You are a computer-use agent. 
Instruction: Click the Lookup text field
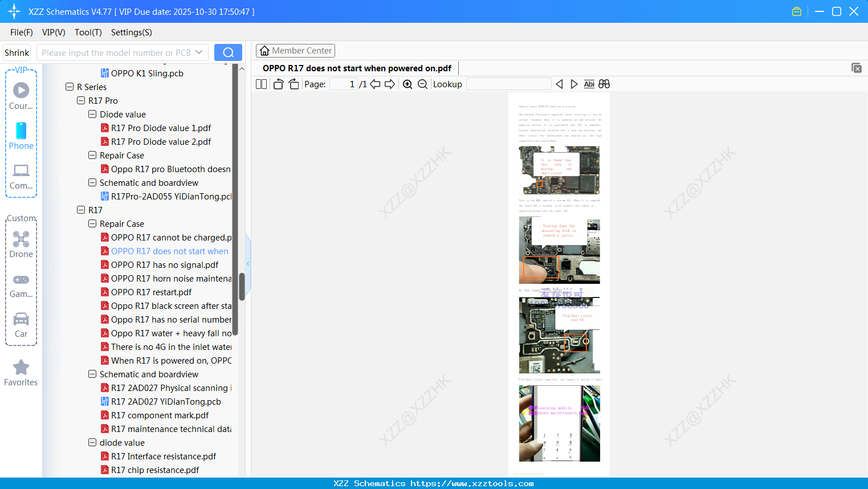coord(509,84)
